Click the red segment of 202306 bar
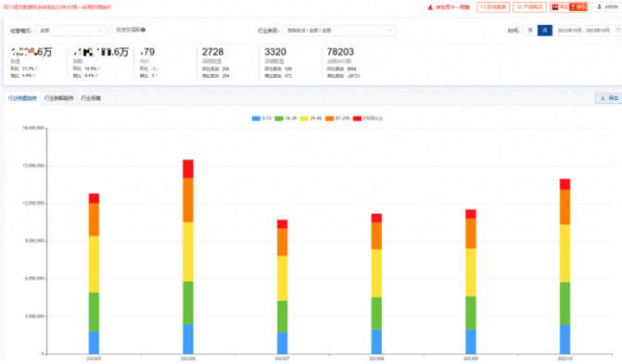 (188, 169)
